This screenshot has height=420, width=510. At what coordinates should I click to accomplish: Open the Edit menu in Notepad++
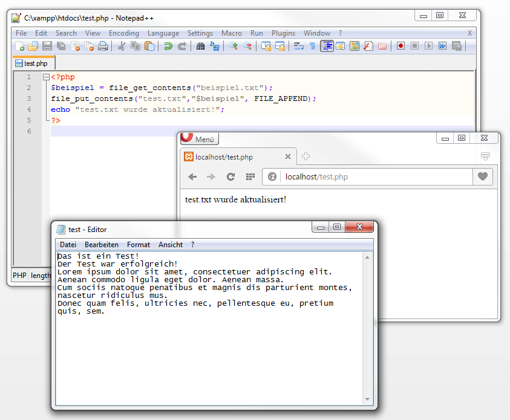tap(41, 33)
